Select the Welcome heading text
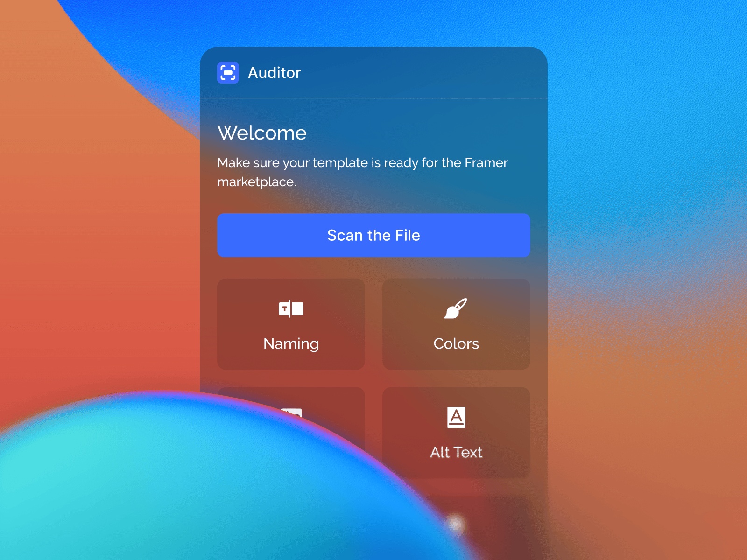747x560 pixels. tap(262, 133)
